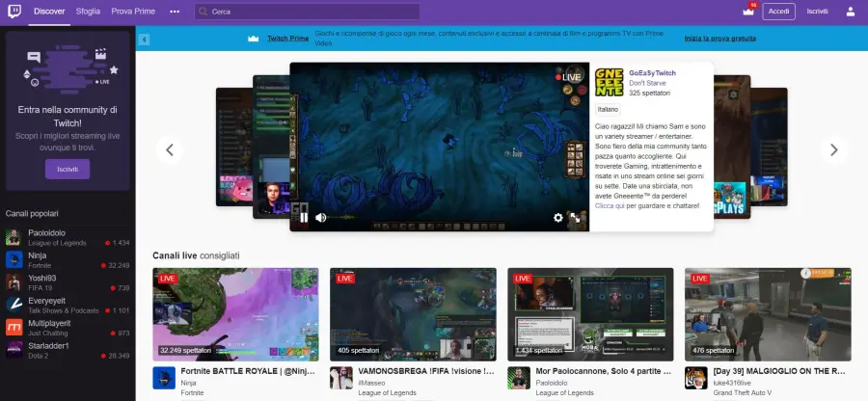Image resolution: width=868 pixels, height=401 pixels.
Task: Open the ilMasseo channel name link
Action: tap(371, 383)
